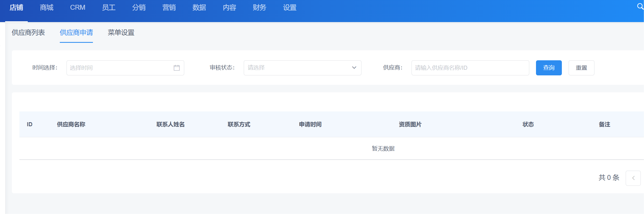This screenshot has height=214, width=644.
Task: Click the 审核状态 label
Action: pos(222,68)
